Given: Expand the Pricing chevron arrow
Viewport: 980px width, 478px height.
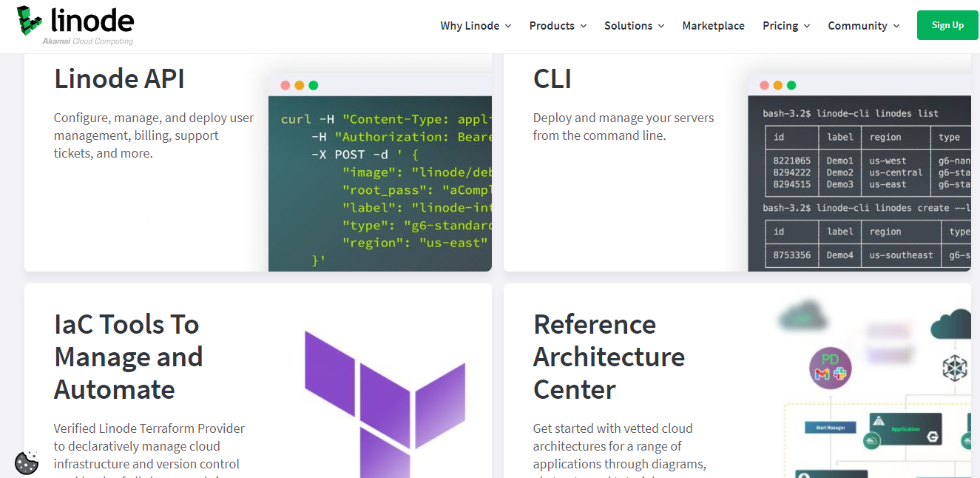Looking at the screenshot, I should pos(807,26).
